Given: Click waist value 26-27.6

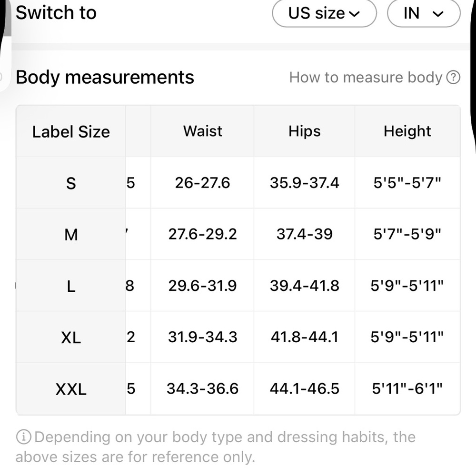Looking at the screenshot, I should click(x=202, y=183).
